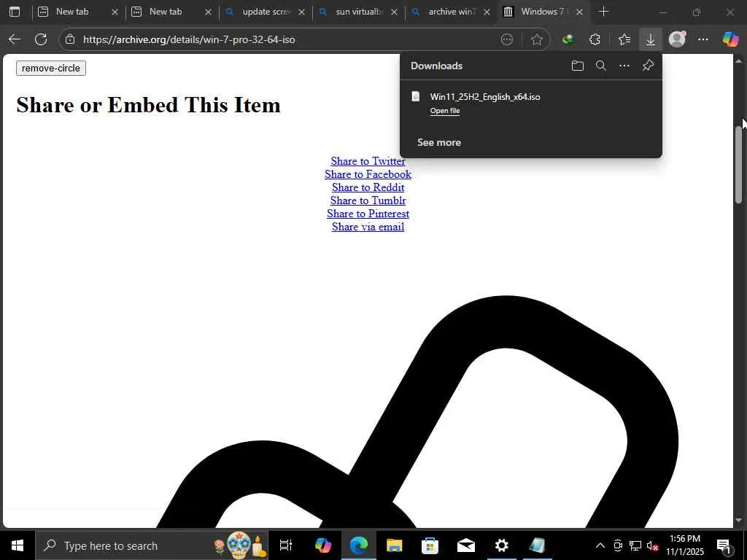Click Share to Pinterest link

[368, 214]
